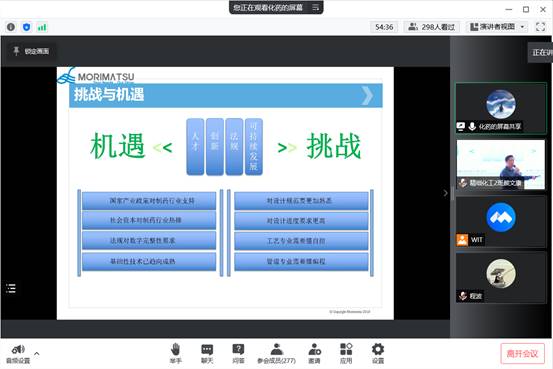Toggle the audio settings speaker button
553x369 pixels.
click(x=18, y=353)
